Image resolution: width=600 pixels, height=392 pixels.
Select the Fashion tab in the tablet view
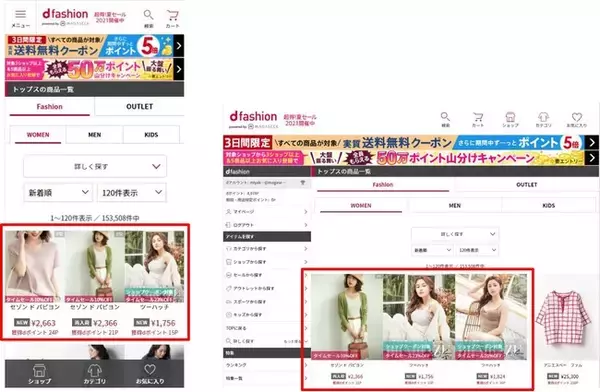383,185
